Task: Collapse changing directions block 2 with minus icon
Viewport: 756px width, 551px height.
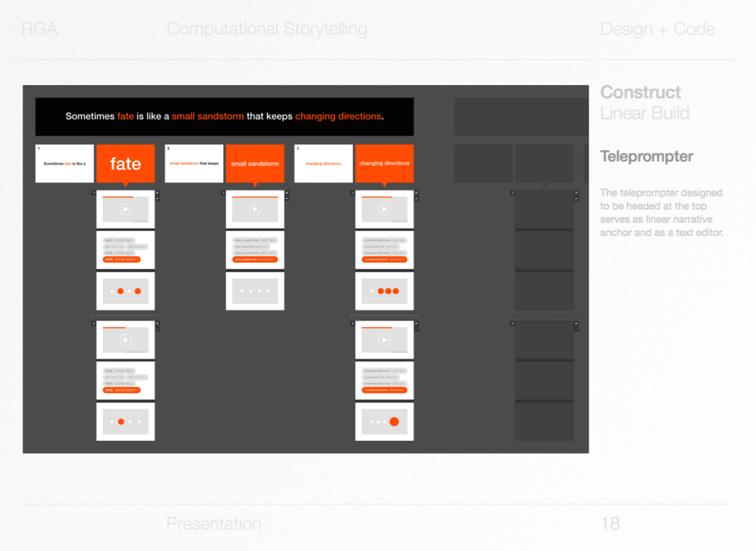Action: 416,329
